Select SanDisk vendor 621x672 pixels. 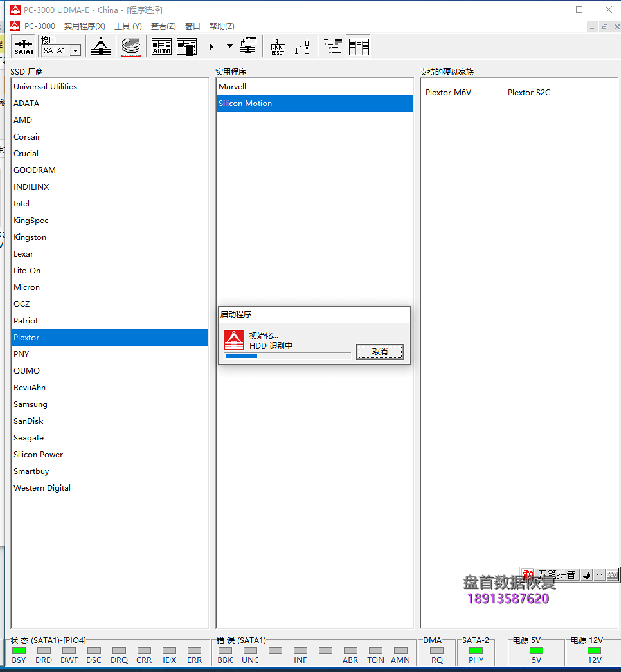coord(110,421)
